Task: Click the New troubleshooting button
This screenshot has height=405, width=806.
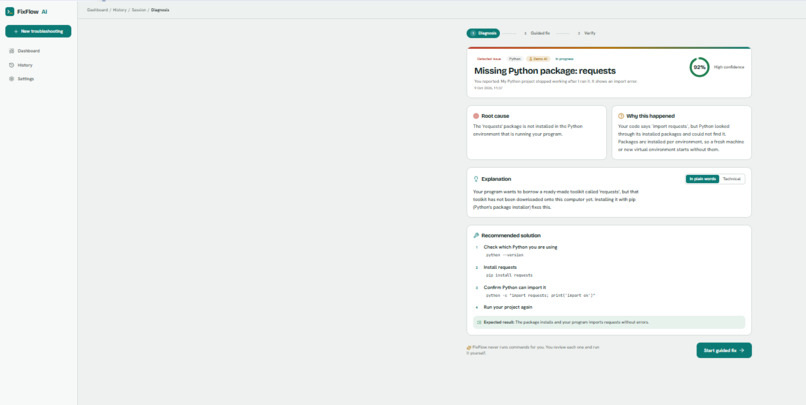Action: [38, 31]
